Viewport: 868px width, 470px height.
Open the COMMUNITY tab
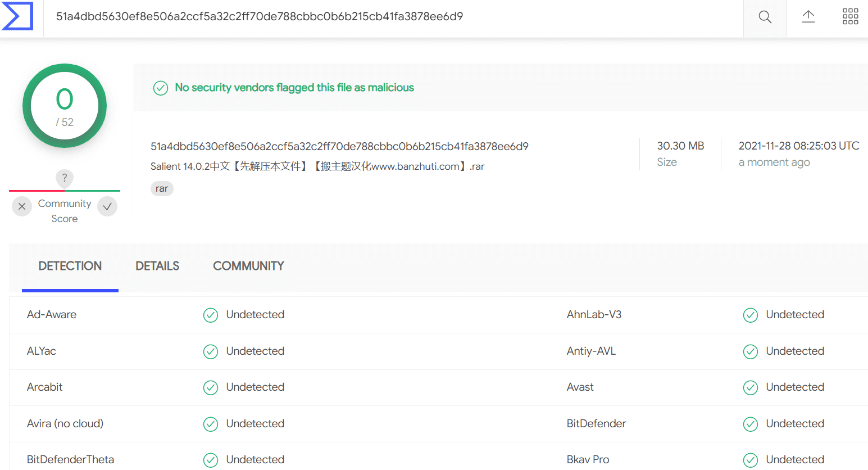coord(248,266)
